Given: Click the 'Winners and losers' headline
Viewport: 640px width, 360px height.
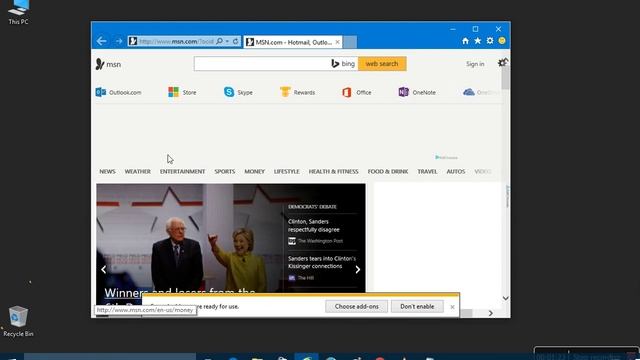Looking at the screenshot, I should (180, 293).
